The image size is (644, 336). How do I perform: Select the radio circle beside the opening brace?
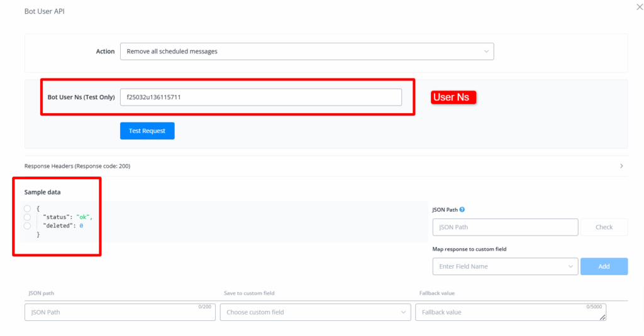(x=27, y=209)
